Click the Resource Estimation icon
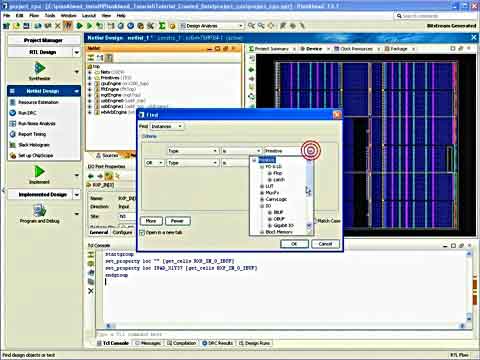480x360 pixels. click(x=13, y=102)
